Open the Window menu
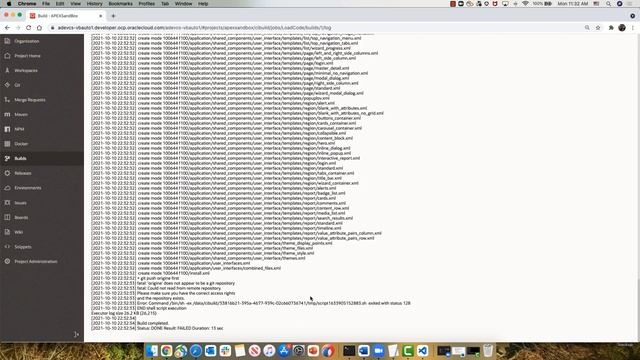Viewport: 640px width, 360px height. click(x=183, y=4)
